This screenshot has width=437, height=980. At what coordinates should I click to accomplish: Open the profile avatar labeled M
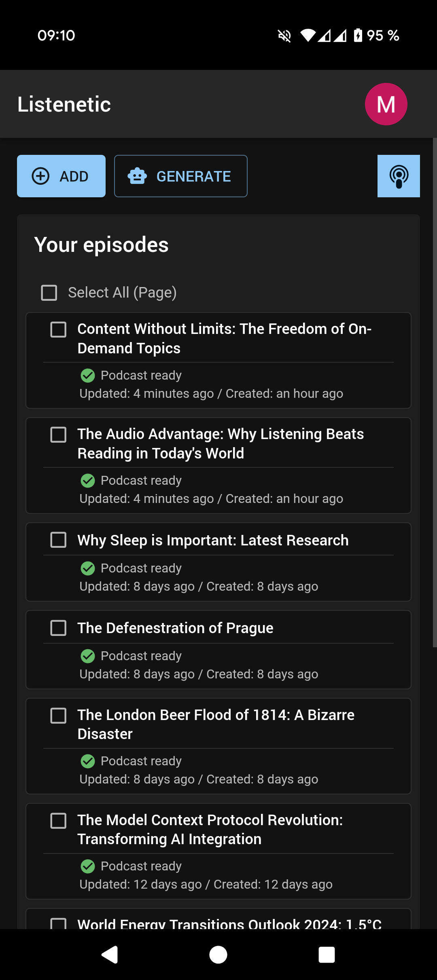click(x=386, y=103)
